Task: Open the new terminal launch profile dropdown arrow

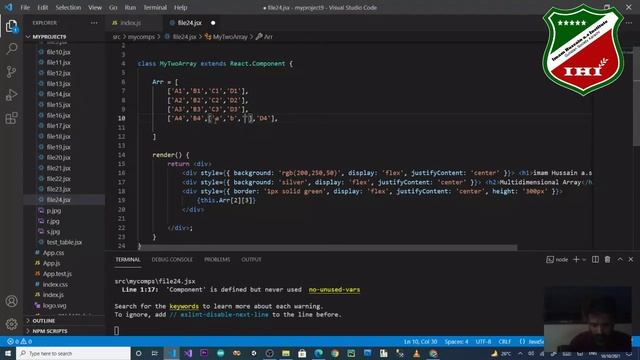Action: click(x=584, y=260)
